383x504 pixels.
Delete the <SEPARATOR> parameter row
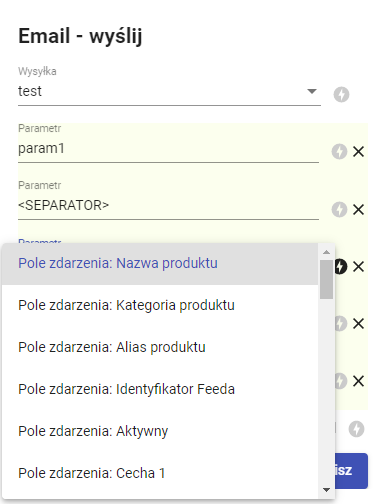pyautogui.click(x=358, y=209)
